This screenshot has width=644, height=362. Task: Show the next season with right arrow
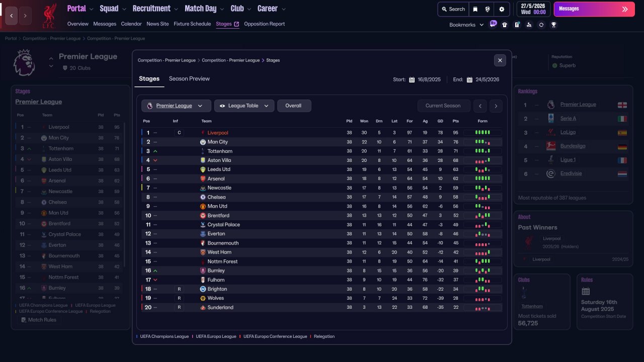496,106
